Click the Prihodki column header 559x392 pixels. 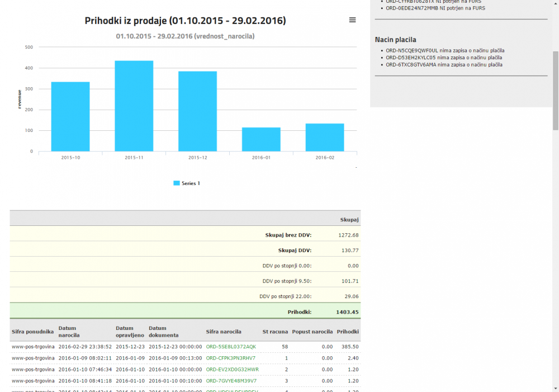pyautogui.click(x=347, y=332)
